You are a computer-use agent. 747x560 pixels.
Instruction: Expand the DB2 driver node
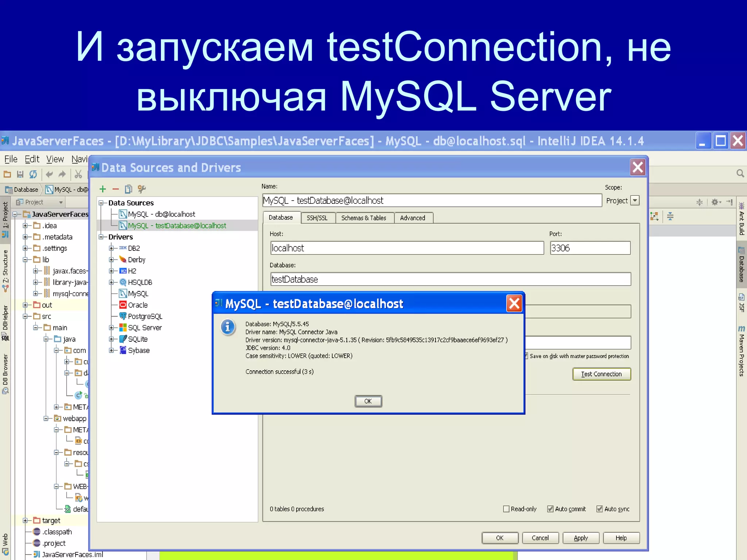tap(111, 248)
